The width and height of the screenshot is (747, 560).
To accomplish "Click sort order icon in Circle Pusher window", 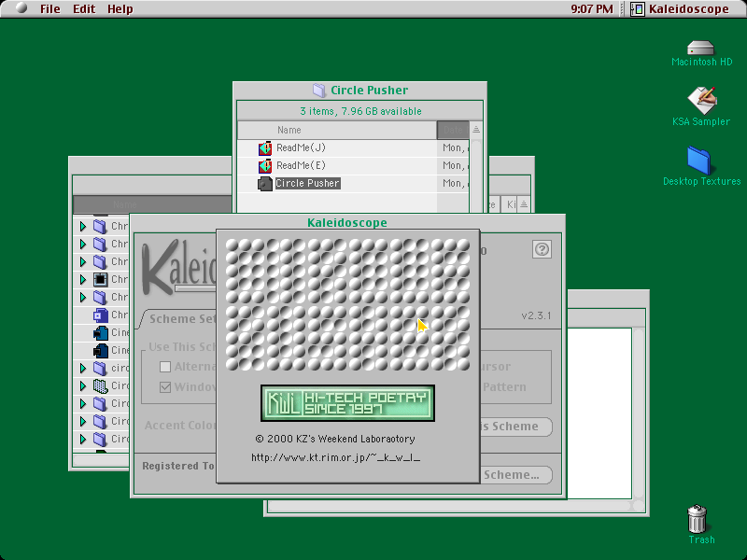I will 476,130.
